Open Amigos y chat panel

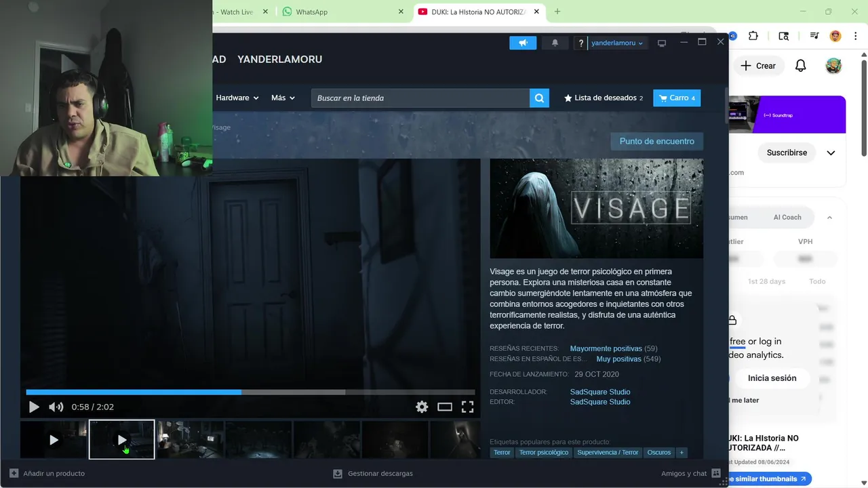690,473
